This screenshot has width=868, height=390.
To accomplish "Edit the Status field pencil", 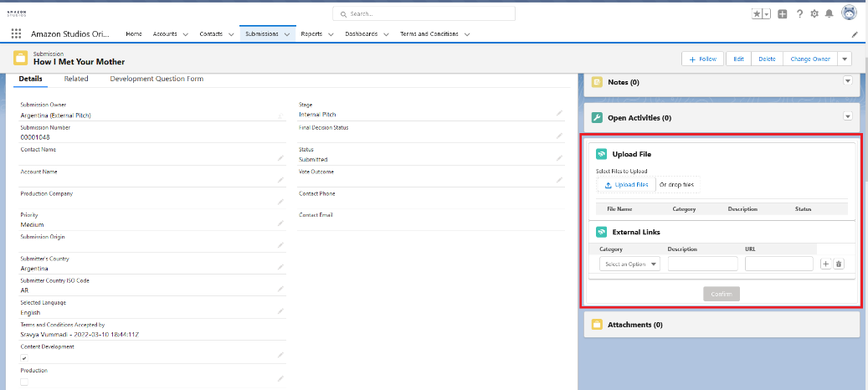I will pyautogui.click(x=560, y=158).
